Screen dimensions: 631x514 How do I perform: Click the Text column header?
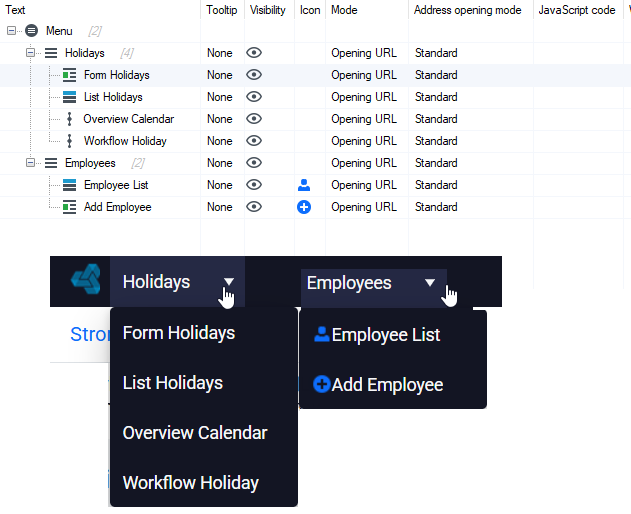15,10
